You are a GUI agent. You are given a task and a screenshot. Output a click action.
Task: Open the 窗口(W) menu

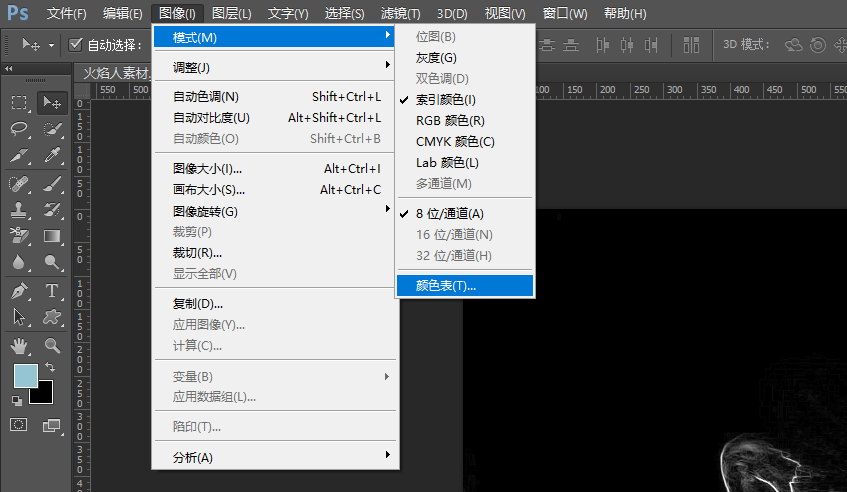tap(565, 14)
